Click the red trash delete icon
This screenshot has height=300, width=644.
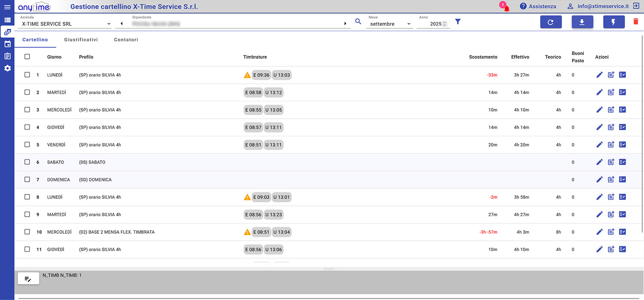click(x=636, y=21)
